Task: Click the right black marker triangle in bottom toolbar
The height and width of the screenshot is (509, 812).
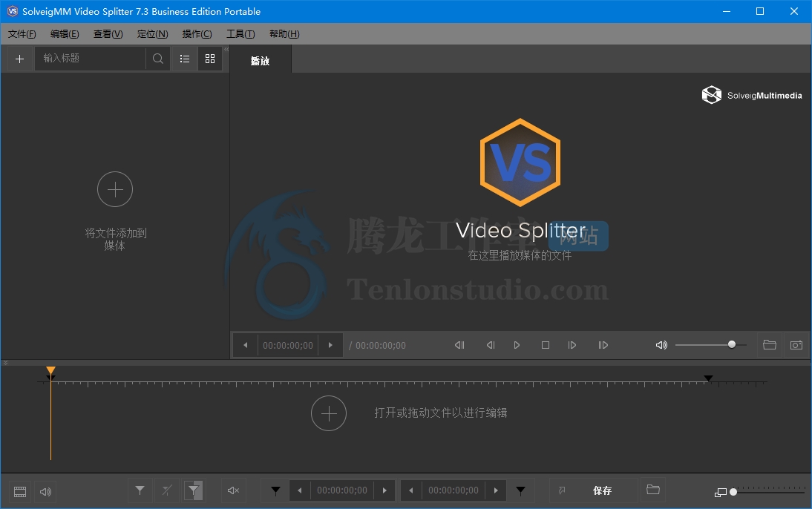Action: pos(521,490)
